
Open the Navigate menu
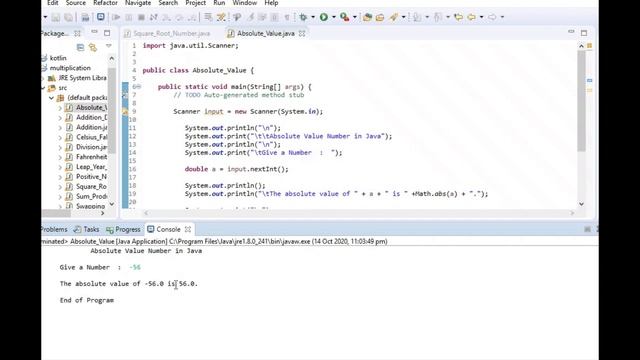(138, 3)
